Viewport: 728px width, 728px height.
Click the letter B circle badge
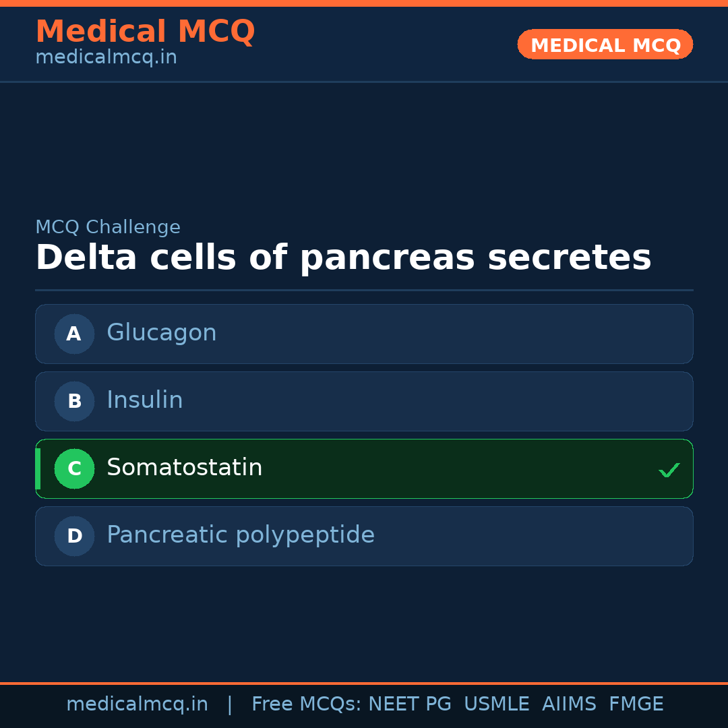click(74, 401)
